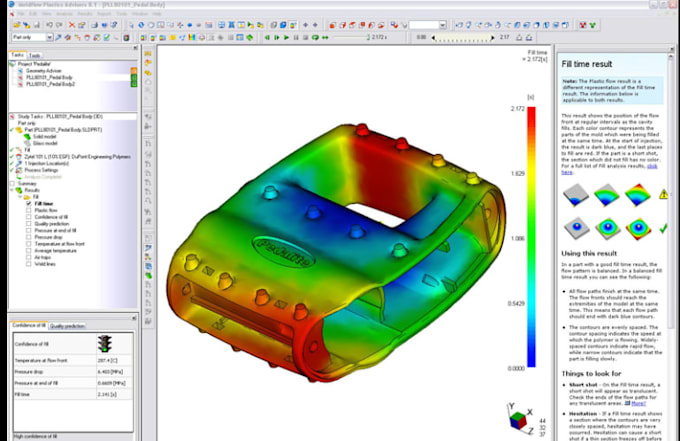Viewport: 680px width, 441px height.
Task: Click the 'More?' link under Short shot
Action: click(638, 403)
